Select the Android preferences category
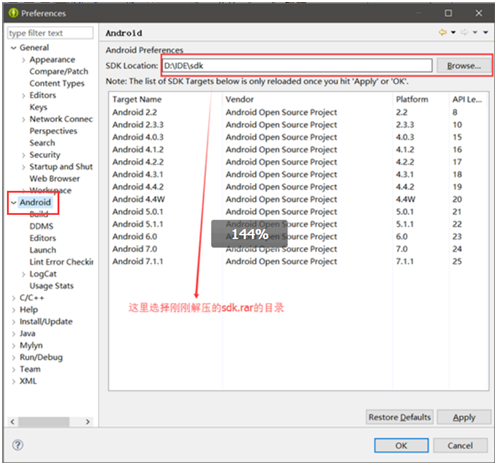Image resolution: width=497 pixels, height=465 pixels. 35,202
